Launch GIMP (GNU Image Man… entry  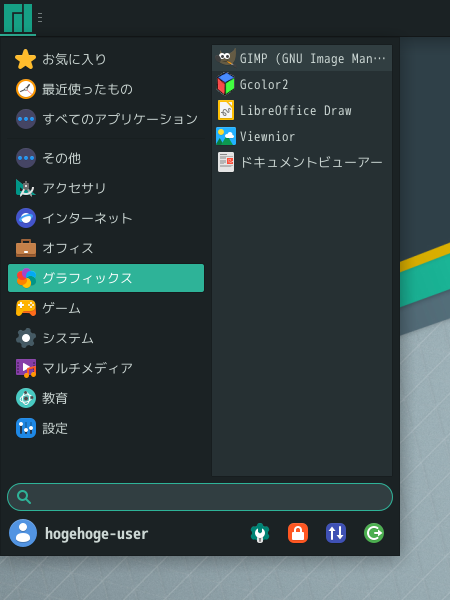pyautogui.click(x=302, y=58)
